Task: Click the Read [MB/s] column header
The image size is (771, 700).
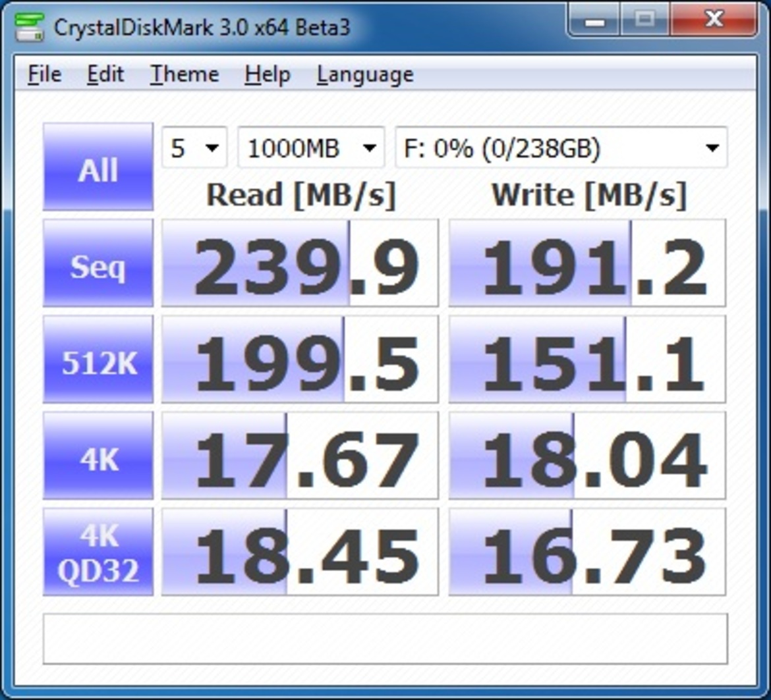Action: pyautogui.click(x=301, y=196)
